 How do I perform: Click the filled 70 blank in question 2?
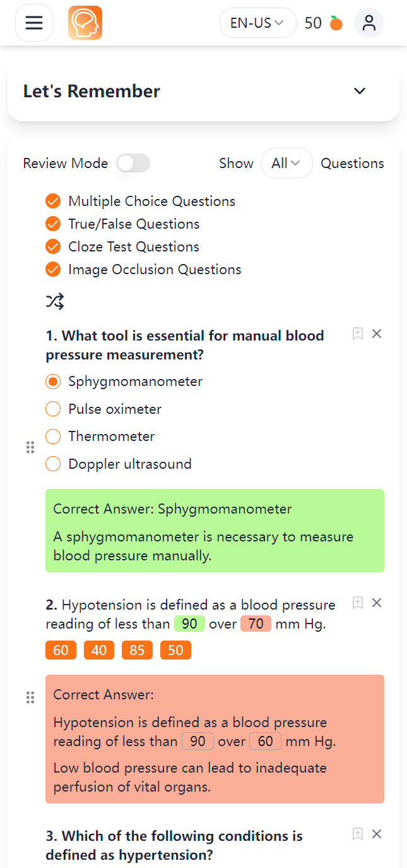tap(256, 624)
